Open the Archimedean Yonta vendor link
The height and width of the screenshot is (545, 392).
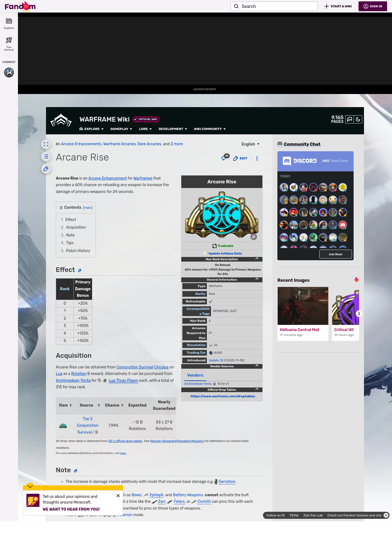pyautogui.click(x=198, y=384)
